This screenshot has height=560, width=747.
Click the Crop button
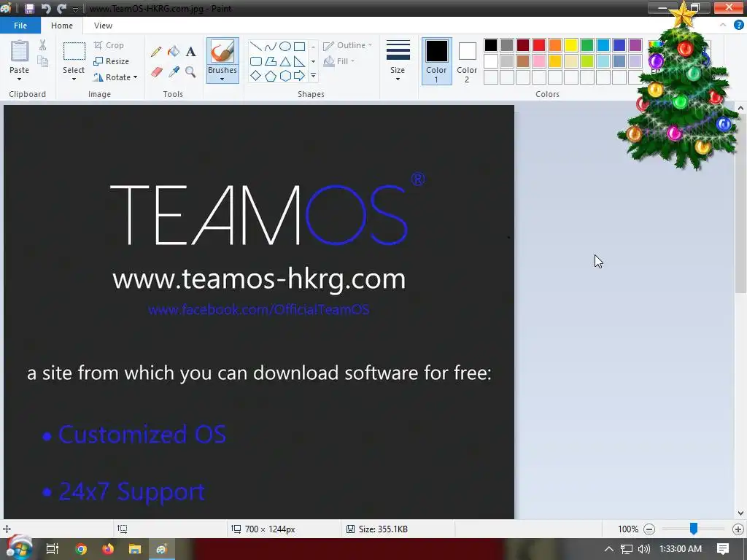109,45
